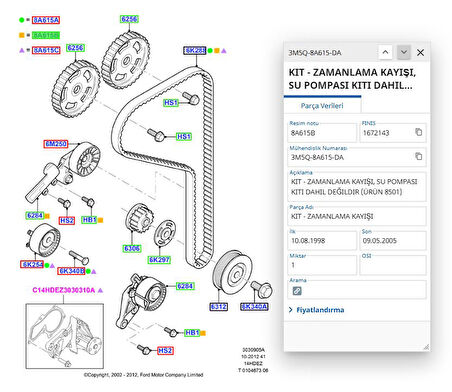Click the purple triangle legend marker
This screenshot has width=452, height=392.
tap(22, 50)
